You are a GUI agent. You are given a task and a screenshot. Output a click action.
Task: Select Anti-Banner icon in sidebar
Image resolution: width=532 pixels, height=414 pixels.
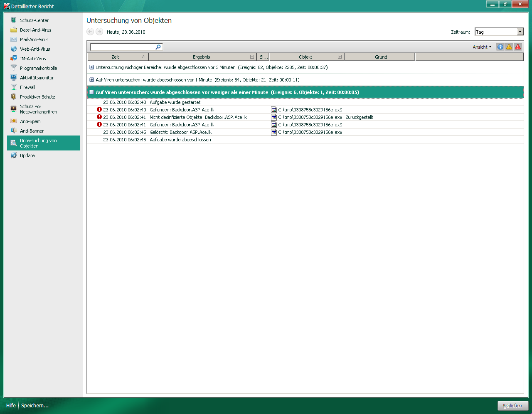pyautogui.click(x=14, y=131)
